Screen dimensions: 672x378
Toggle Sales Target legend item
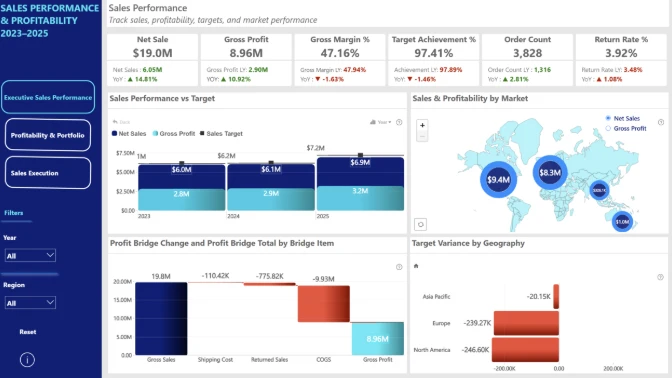point(222,134)
